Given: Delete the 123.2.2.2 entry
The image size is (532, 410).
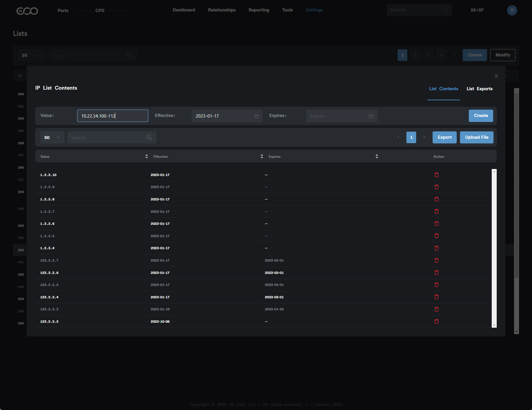Looking at the screenshot, I should coord(436,322).
